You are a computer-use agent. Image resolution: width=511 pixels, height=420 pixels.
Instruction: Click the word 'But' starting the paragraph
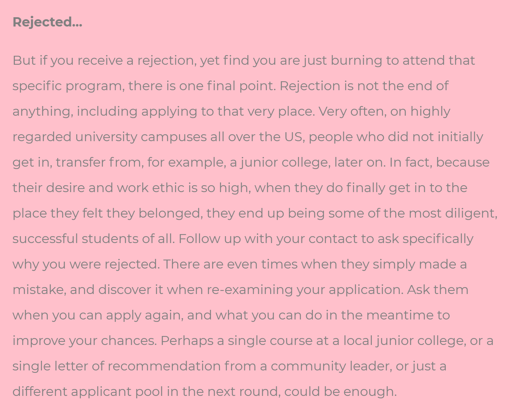tap(24, 61)
